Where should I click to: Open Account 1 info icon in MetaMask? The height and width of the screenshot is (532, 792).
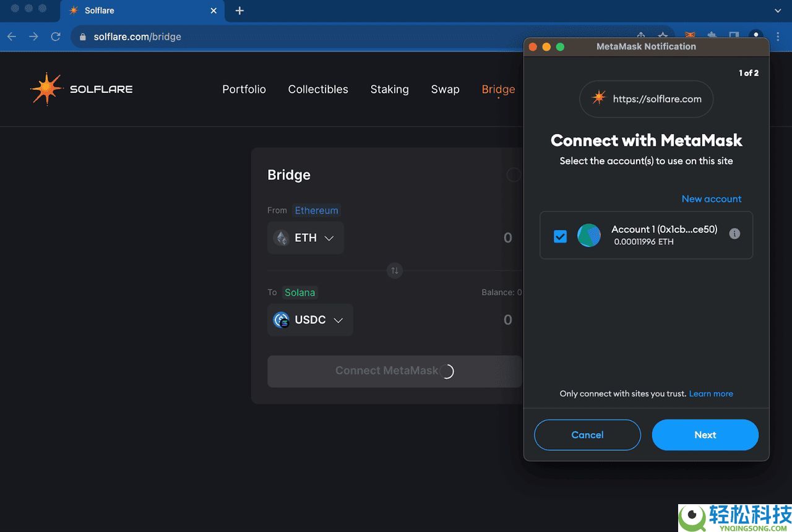tap(734, 234)
